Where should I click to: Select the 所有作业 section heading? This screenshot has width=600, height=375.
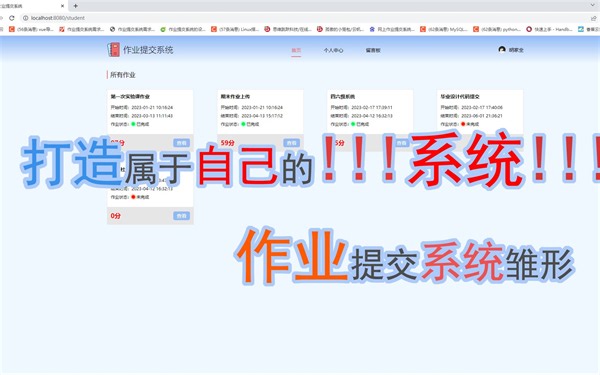click(x=123, y=75)
